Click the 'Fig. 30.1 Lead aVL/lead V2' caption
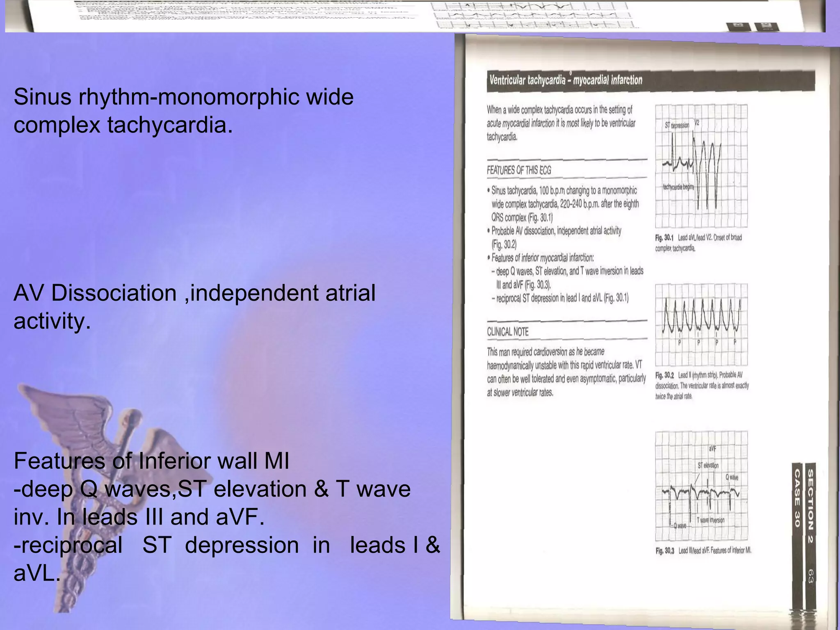The width and height of the screenshot is (840, 630). click(x=698, y=243)
